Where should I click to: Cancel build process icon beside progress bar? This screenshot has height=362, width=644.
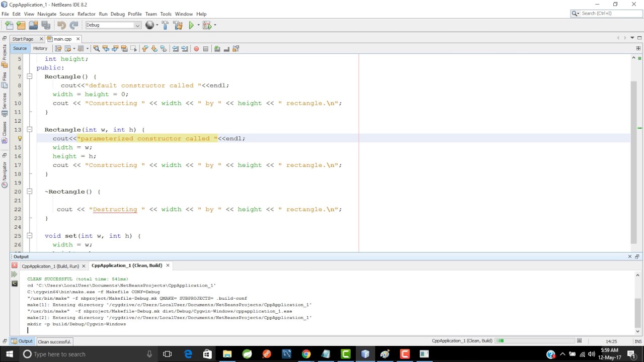click(579, 341)
